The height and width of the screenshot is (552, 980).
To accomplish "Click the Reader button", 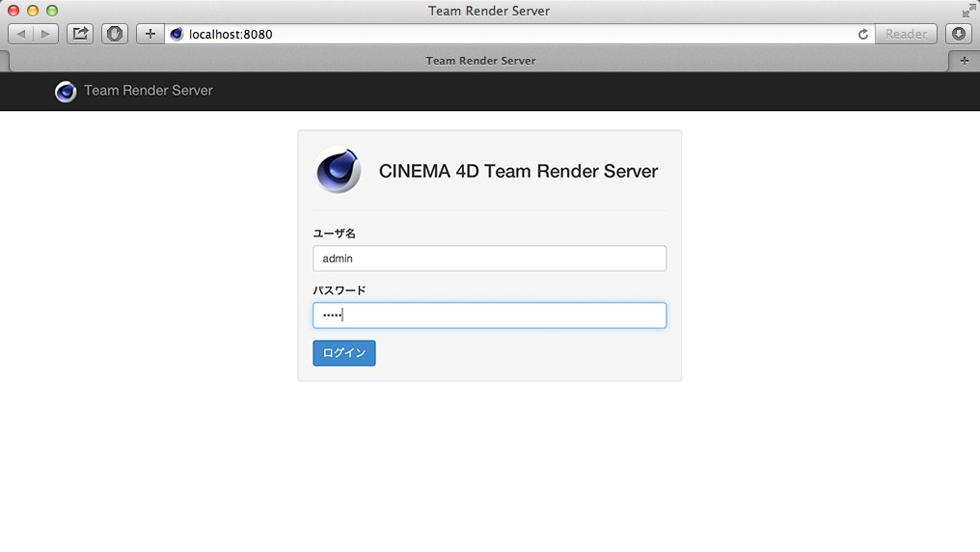I will tap(906, 34).
